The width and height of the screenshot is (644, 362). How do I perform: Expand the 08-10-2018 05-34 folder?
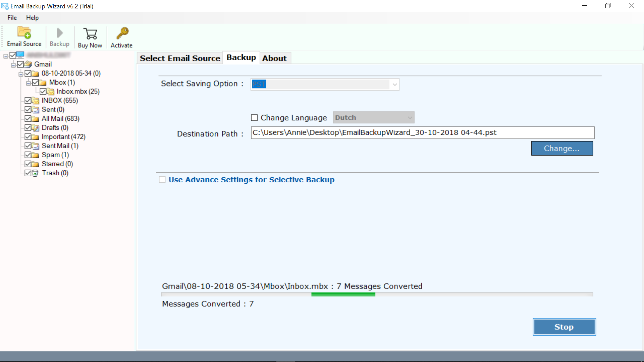[21, 73]
